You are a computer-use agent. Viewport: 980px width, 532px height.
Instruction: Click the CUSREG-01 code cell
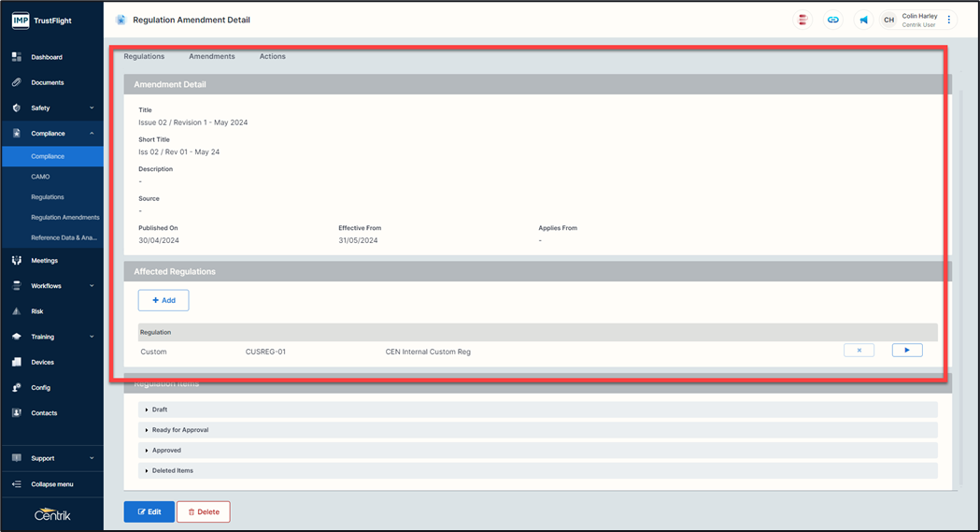click(265, 352)
